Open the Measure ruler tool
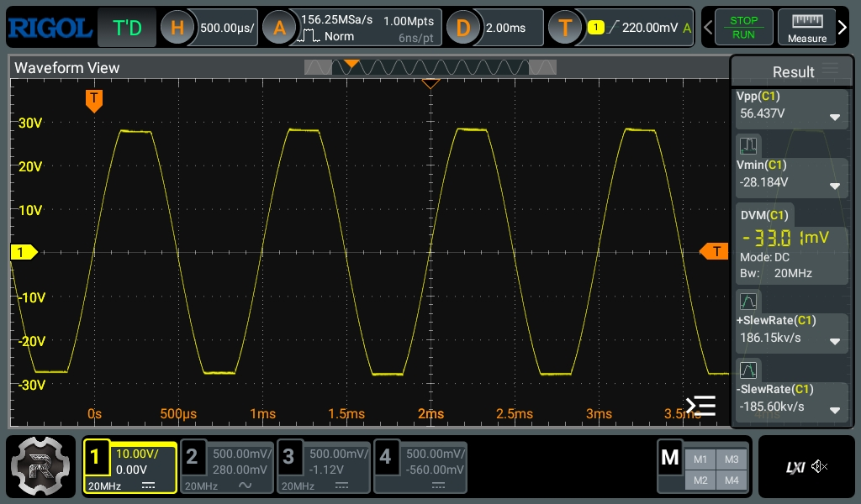 (806, 27)
